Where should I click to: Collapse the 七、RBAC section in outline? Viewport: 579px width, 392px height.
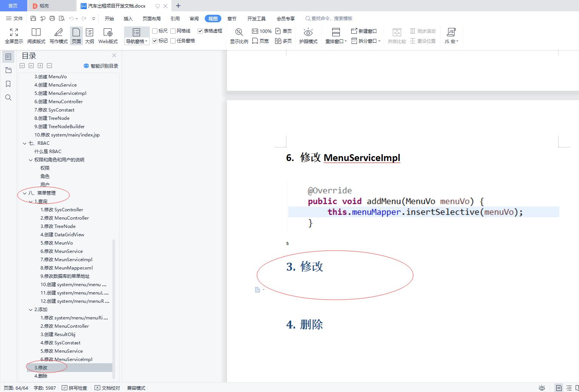[25, 143]
